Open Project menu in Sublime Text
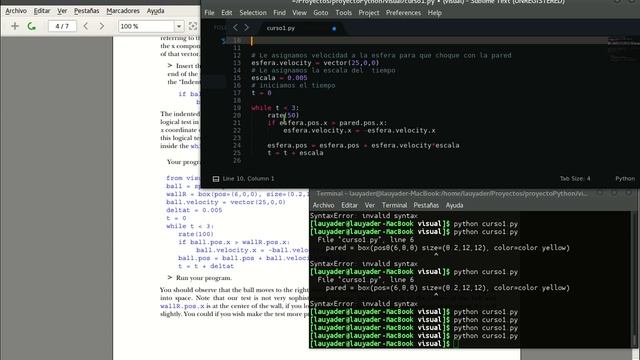 (x=369, y=13)
